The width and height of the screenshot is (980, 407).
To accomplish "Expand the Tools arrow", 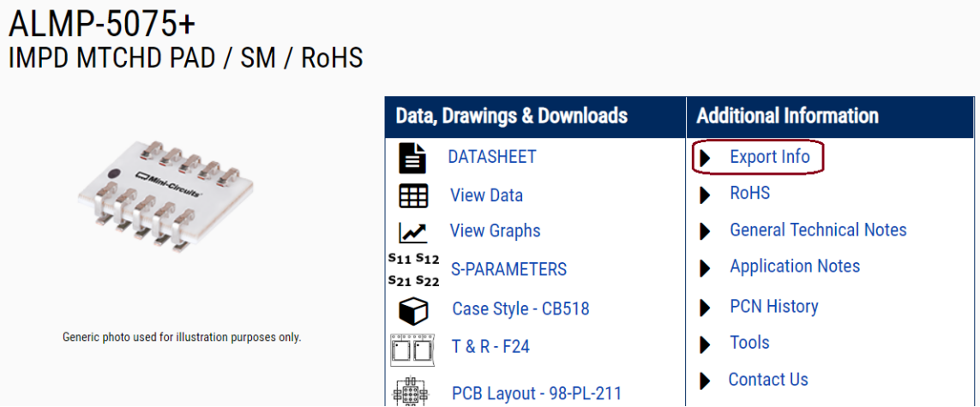I will (706, 344).
